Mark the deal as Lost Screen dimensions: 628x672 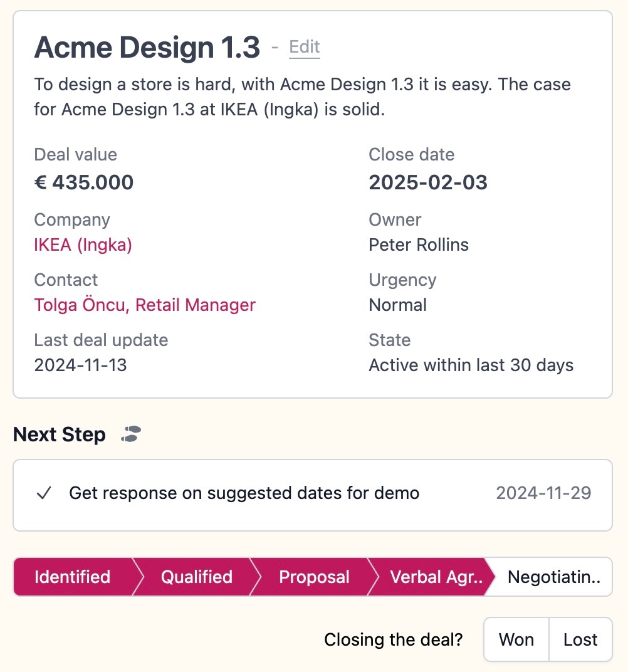(x=580, y=639)
